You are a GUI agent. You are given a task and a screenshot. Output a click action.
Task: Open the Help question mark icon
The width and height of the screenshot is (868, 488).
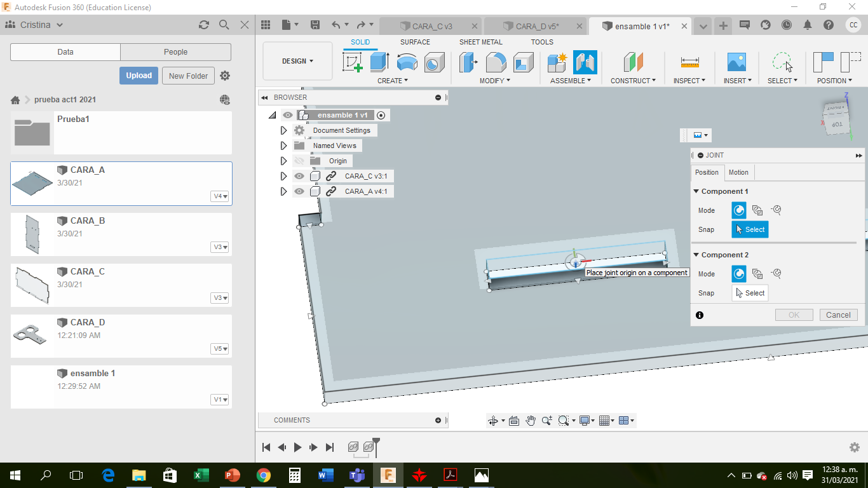pyautogui.click(x=829, y=25)
